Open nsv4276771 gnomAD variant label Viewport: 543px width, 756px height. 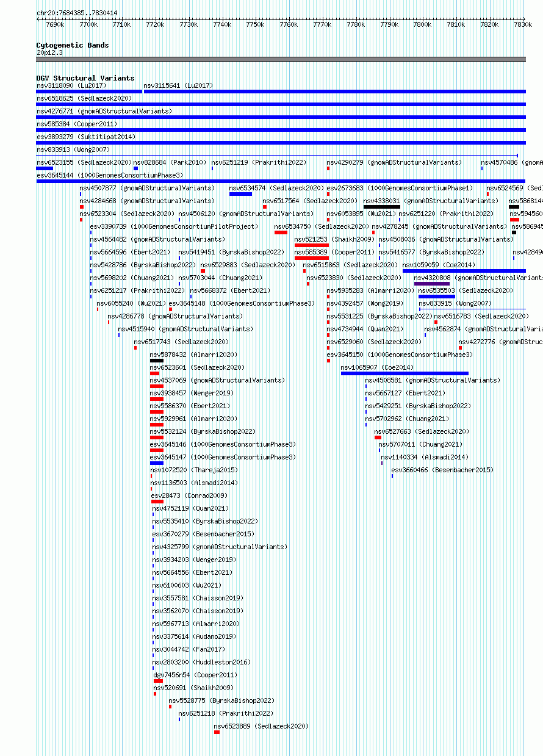(x=104, y=111)
